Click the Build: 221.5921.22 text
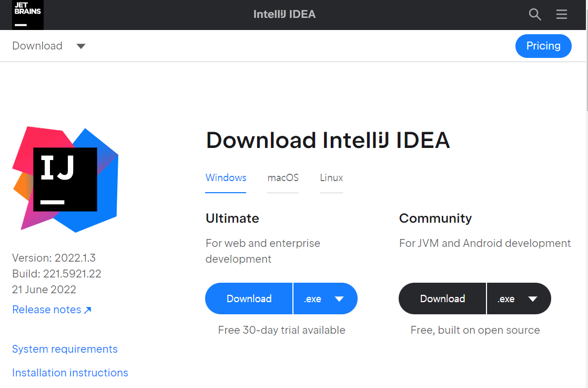 coord(57,274)
